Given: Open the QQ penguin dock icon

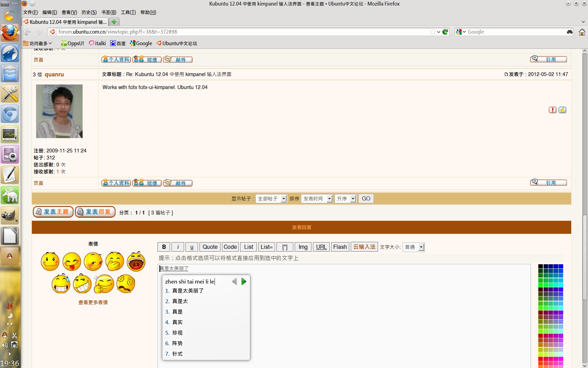Looking at the screenshot, I should 10,256.
